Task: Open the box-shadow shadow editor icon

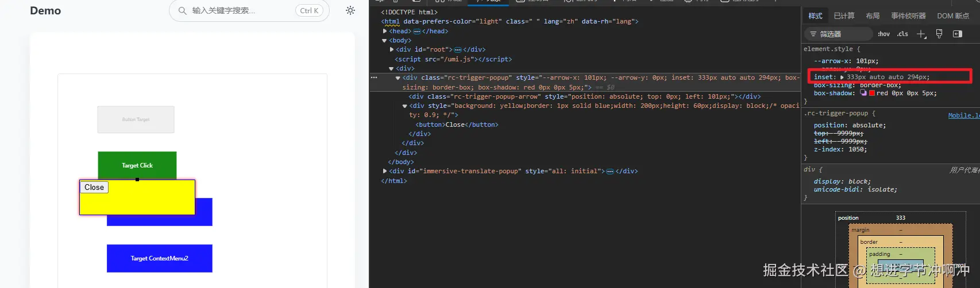Action: (x=863, y=93)
